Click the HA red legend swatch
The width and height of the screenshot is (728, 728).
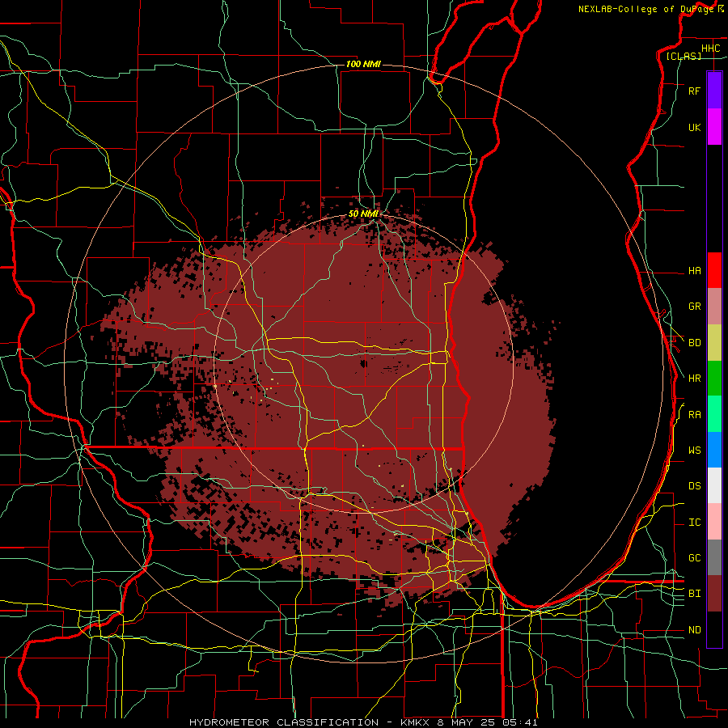(714, 270)
